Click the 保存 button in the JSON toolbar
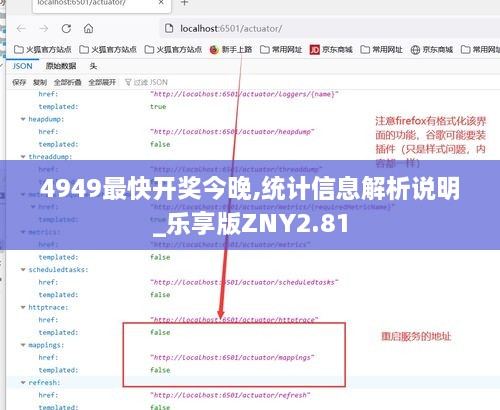Image resolution: width=500 pixels, height=410 pixels. (19, 82)
